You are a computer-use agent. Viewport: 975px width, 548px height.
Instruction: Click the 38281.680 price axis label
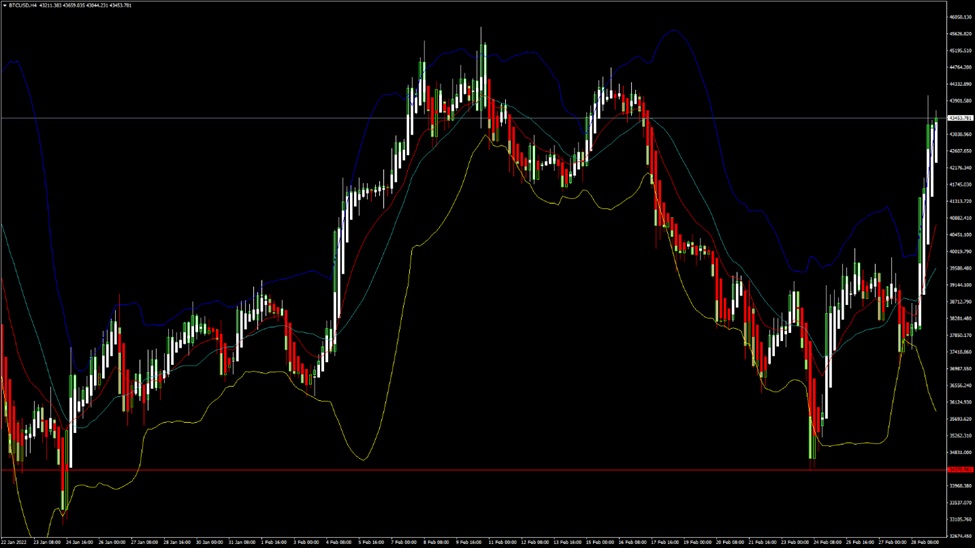click(959, 319)
